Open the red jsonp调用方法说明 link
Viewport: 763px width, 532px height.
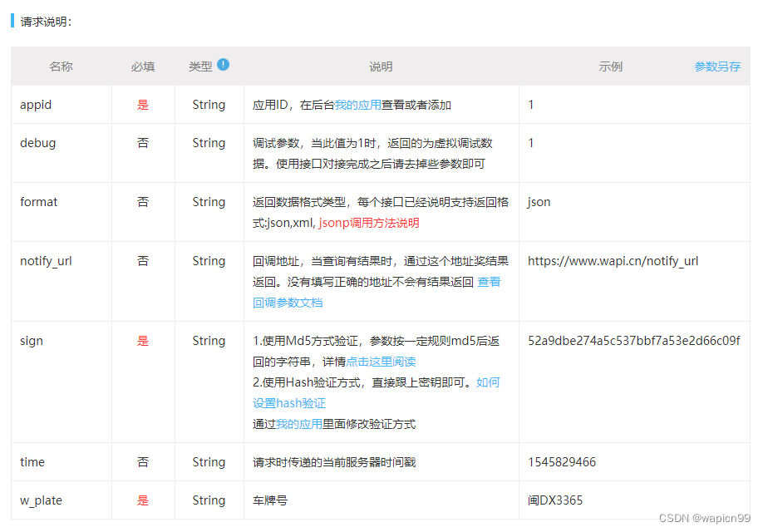click(x=369, y=223)
